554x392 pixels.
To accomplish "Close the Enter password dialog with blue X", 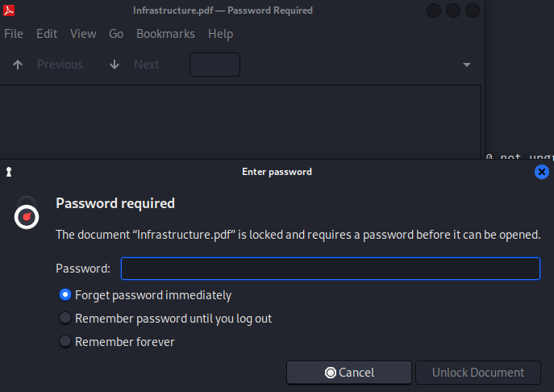I will [x=541, y=172].
